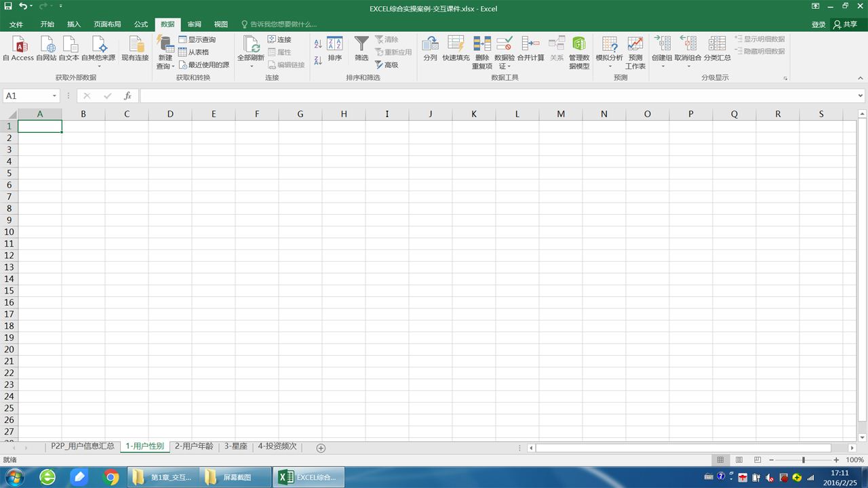The width and height of the screenshot is (868, 488).
Task: Create a 预测工作表 forecast sheet
Action: coord(635,53)
